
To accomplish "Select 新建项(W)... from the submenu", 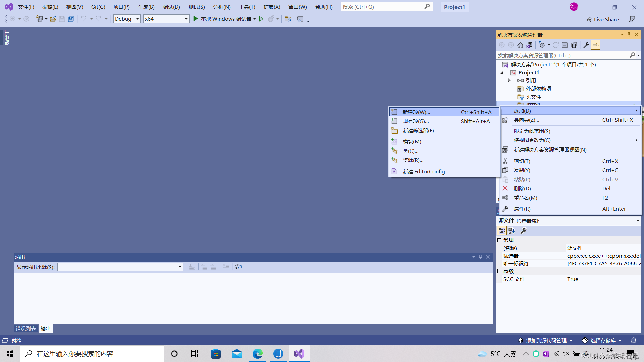I will coord(416,112).
